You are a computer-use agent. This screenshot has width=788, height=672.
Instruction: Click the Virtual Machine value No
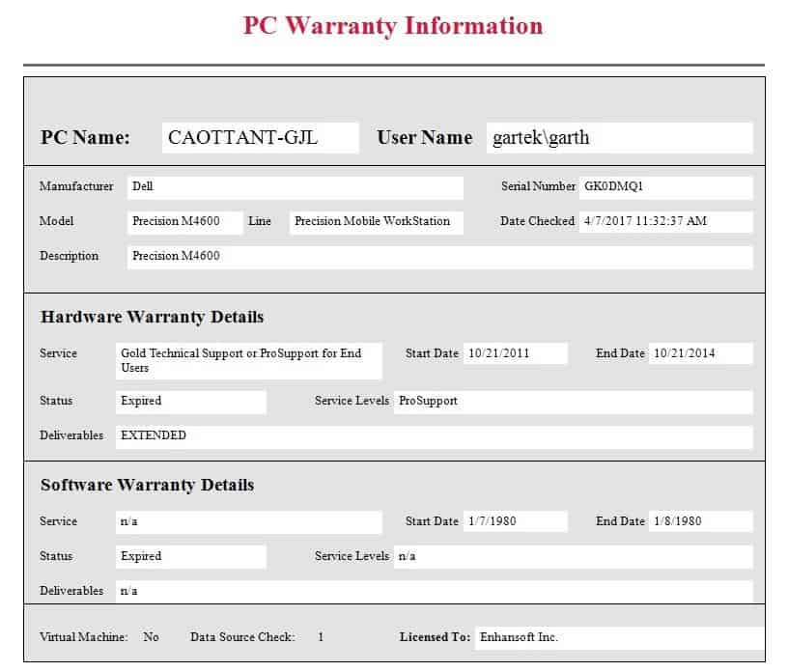[x=151, y=637]
